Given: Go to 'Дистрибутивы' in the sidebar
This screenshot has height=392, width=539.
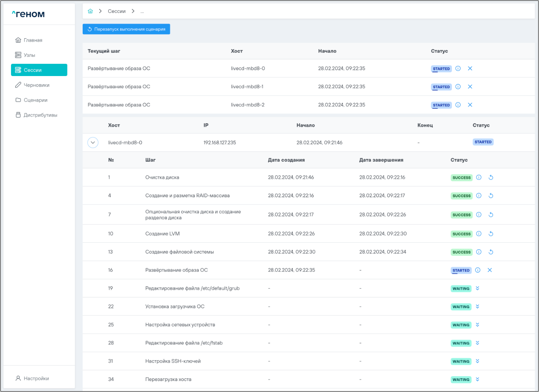Looking at the screenshot, I should pos(40,115).
